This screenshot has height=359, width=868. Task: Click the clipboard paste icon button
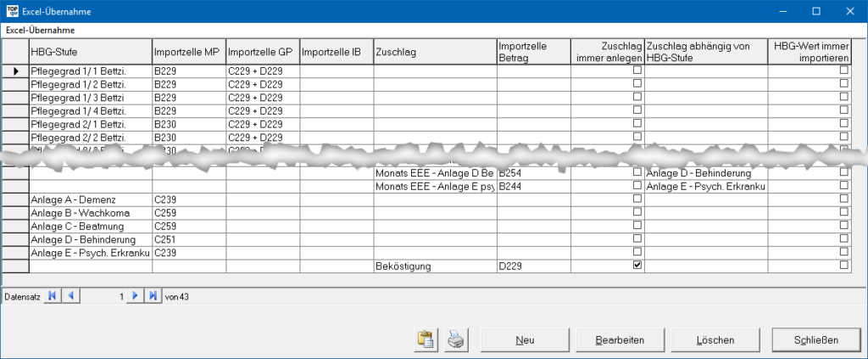pyautogui.click(x=426, y=339)
